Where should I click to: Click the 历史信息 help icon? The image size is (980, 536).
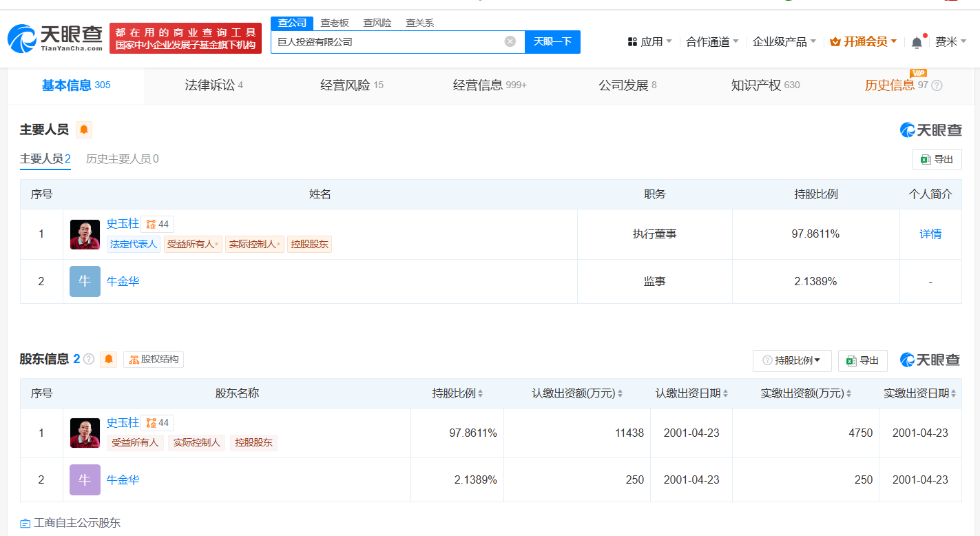(937, 85)
